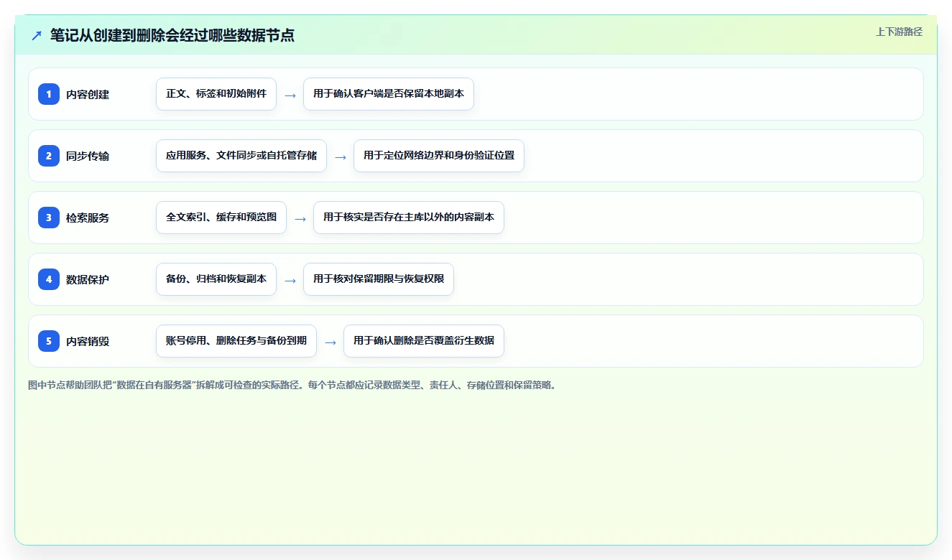
Task: Click the 用于核实是否存在主库以外的内容副本 box
Action: (x=409, y=218)
